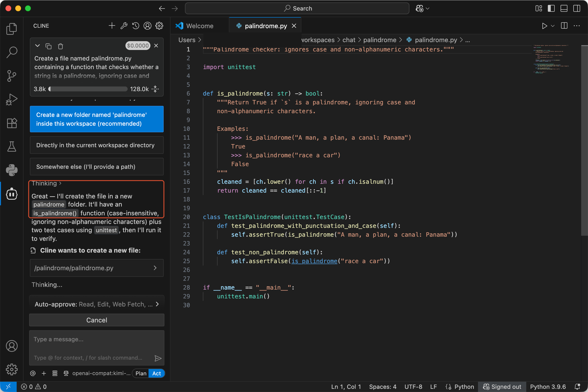This screenshot has width=588, height=392.
Task: Open the Extensions view
Action: pyautogui.click(x=12, y=123)
